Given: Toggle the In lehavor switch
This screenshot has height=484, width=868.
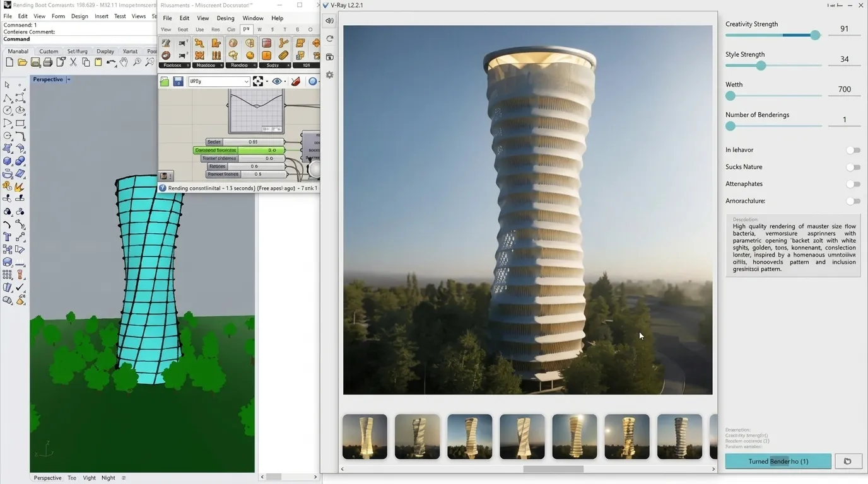Looking at the screenshot, I should coord(853,150).
